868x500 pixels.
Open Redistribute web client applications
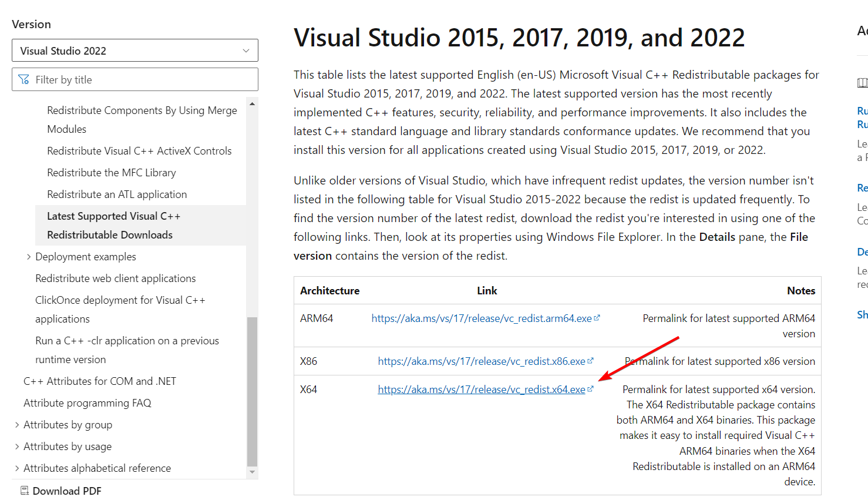pyautogui.click(x=116, y=278)
